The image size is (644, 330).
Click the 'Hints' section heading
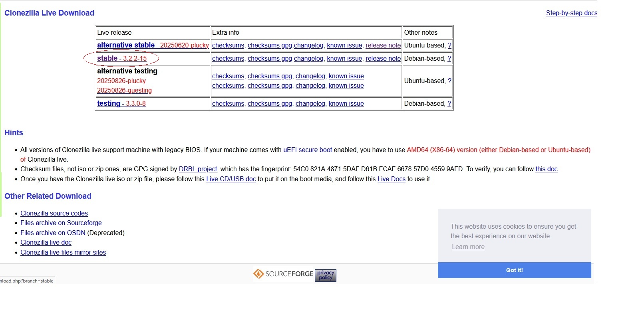coord(14,133)
